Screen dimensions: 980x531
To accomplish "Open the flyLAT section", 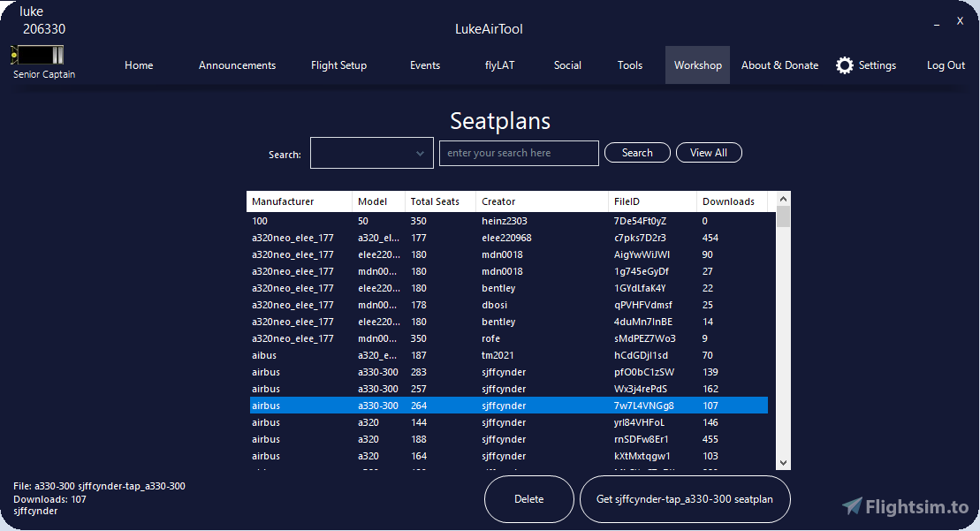I will 499,64.
